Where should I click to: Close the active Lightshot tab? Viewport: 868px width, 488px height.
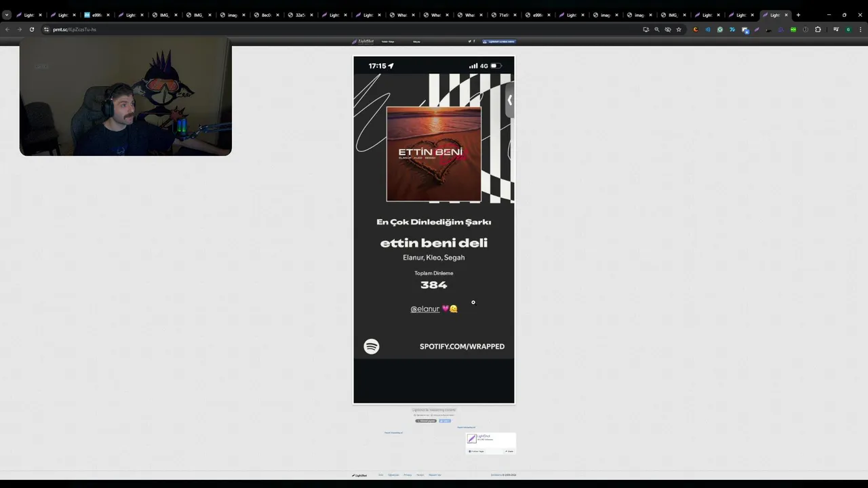(786, 15)
